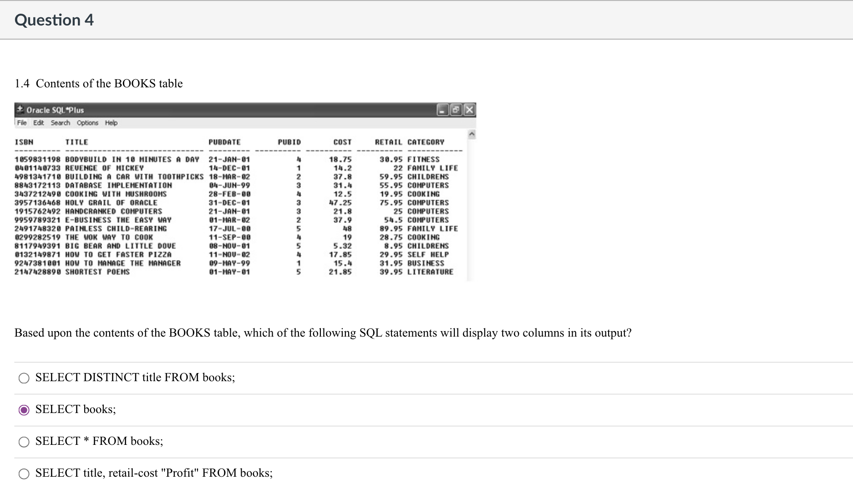Viewport: 853px width, 504px height.
Task: Click the selected "SELECT books;" radio button
Action: tap(24, 410)
